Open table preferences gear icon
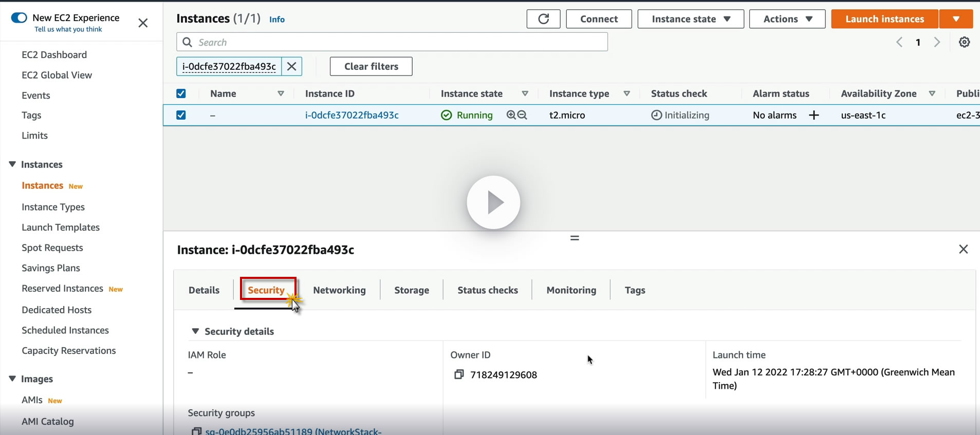Image resolution: width=980 pixels, height=435 pixels. pyautogui.click(x=965, y=42)
